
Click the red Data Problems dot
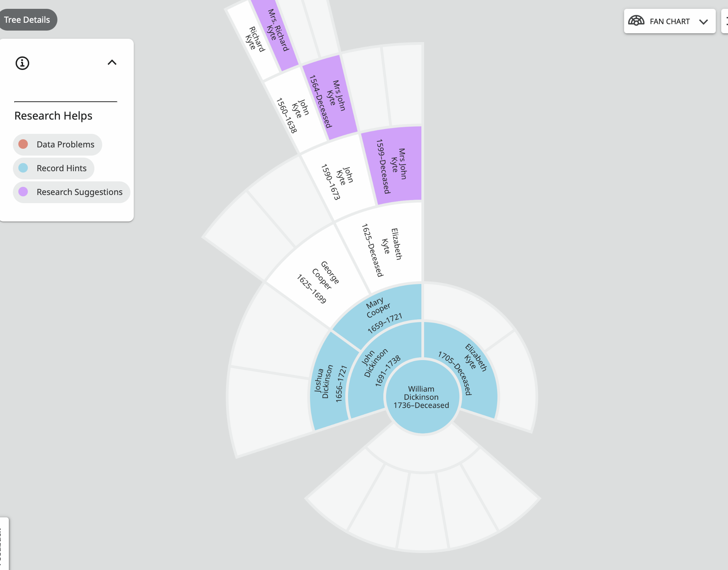[23, 144]
